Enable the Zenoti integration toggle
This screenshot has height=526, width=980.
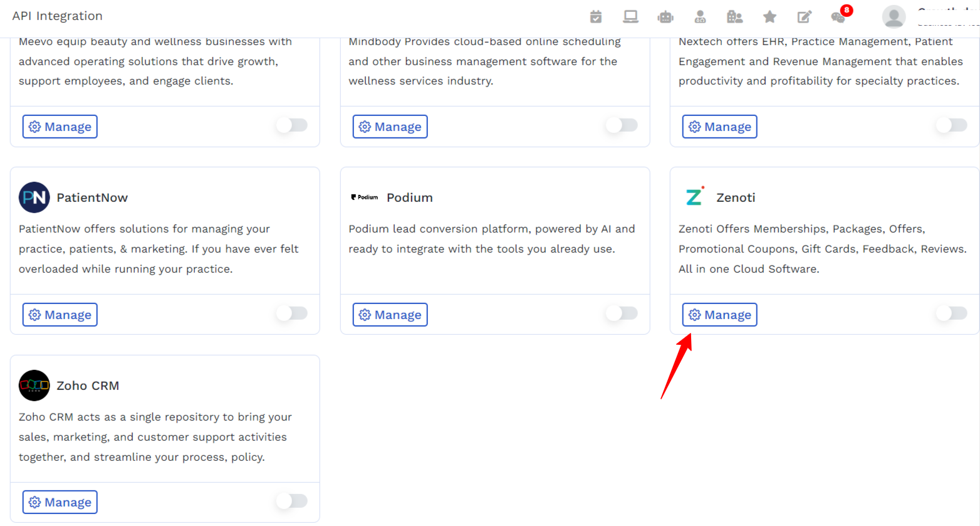[x=952, y=313]
